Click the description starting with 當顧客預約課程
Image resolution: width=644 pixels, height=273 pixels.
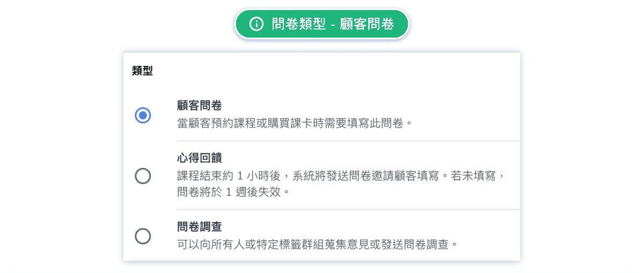tap(295, 123)
